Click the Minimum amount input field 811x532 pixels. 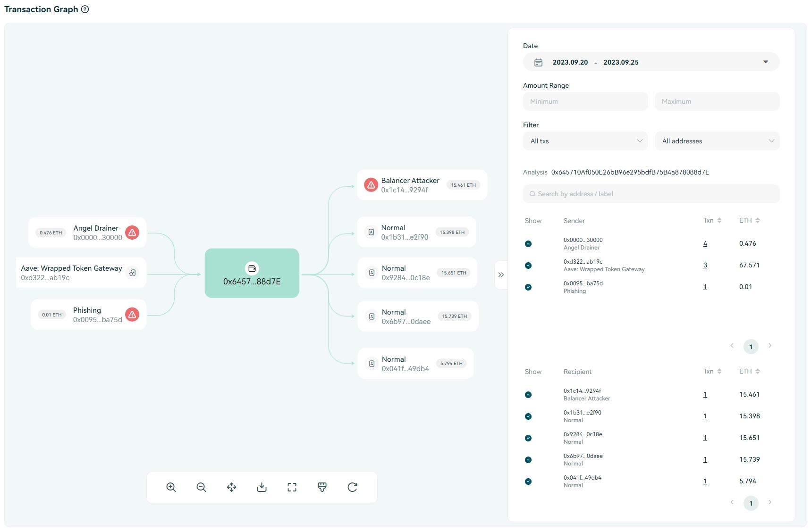[x=585, y=101]
